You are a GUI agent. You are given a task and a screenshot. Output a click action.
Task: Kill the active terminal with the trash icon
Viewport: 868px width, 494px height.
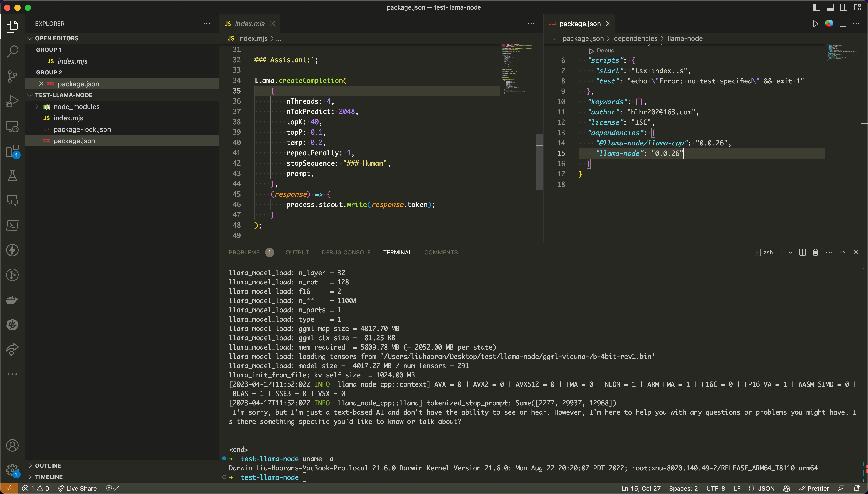pyautogui.click(x=815, y=252)
